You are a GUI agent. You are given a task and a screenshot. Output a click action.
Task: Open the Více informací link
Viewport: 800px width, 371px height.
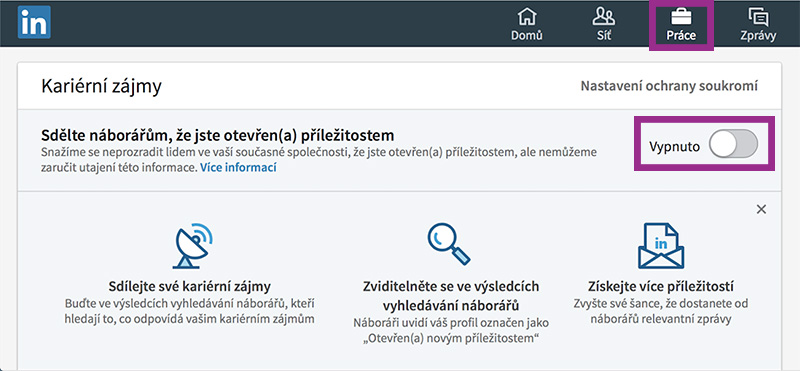click(x=238, y=167)
